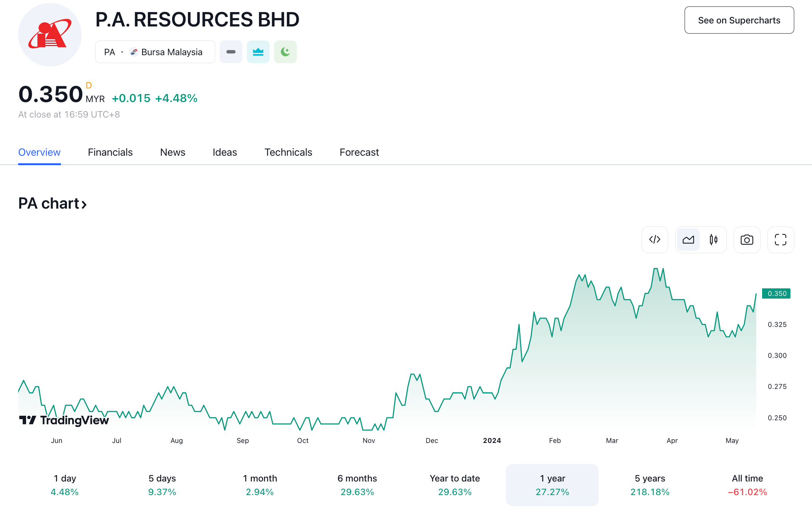This screenshot has width=812, height=514.
Task: Open the PA chart heading chevron
Action: click(x=84, y=204)
